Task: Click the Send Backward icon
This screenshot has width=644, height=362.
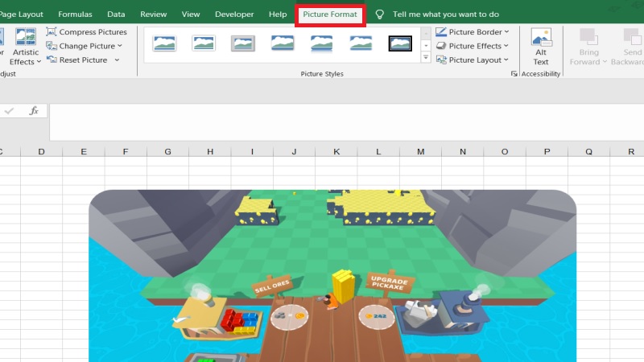Action: click(x=633, y=37)
